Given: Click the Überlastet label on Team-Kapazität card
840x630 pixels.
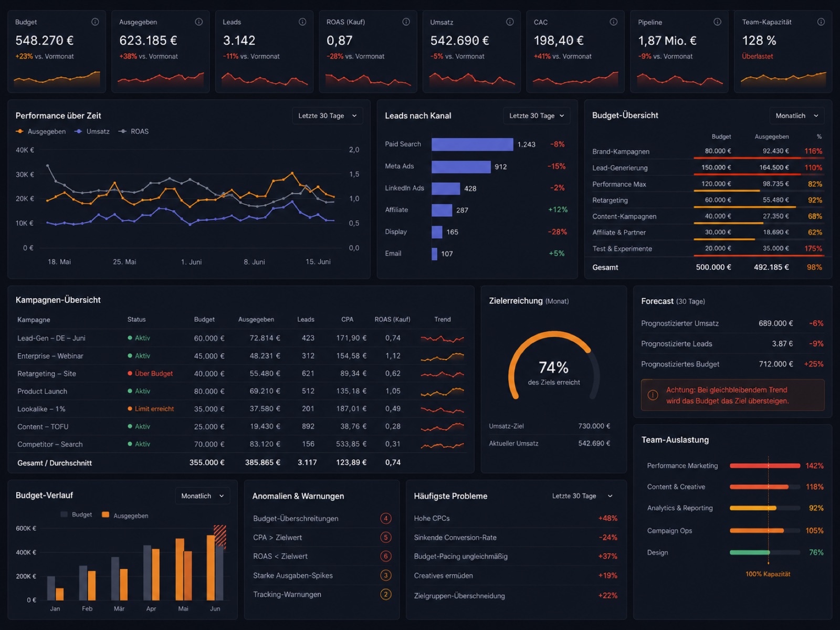Looking at the screenshot, I should [x=757, y=56].
